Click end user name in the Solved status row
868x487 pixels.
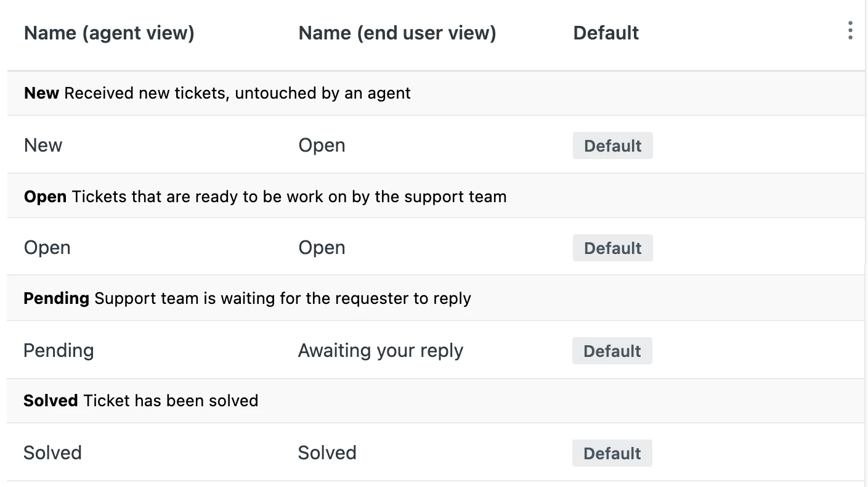(327, 453)
